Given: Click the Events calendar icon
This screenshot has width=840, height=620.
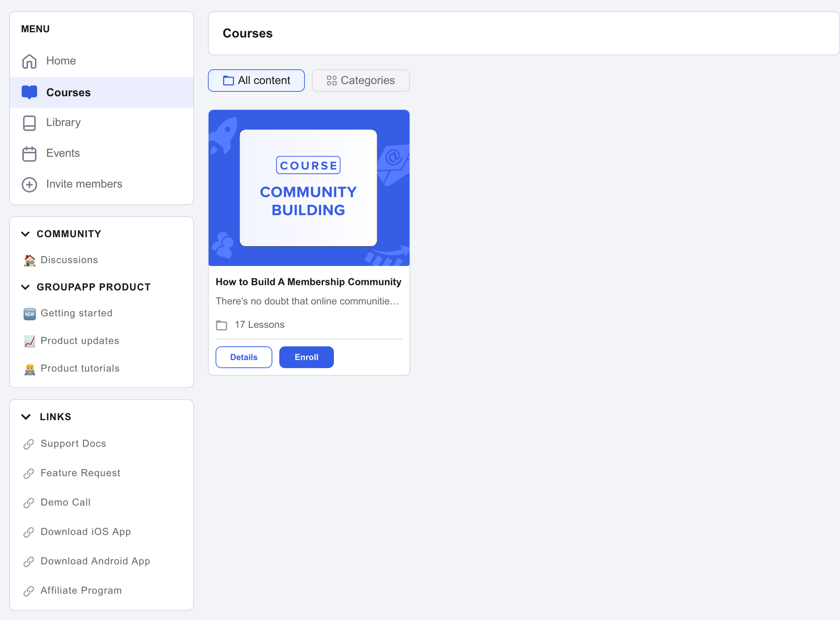Looking at the screenshot, I should coord(29,153).
